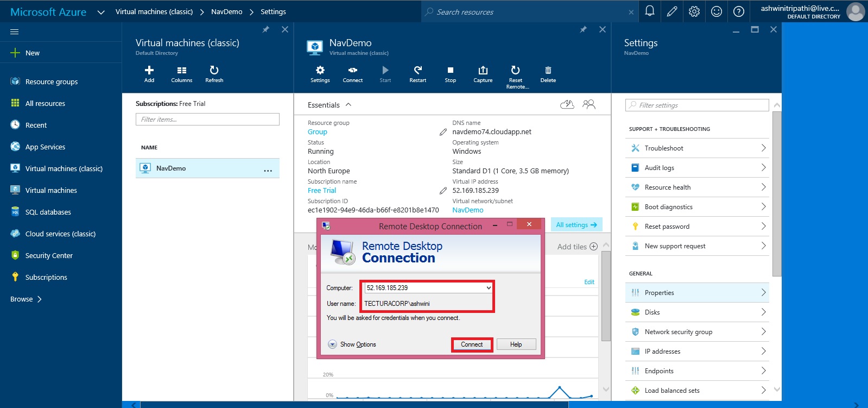Click the Connect button in Remote Desktop dialog

(x=472, y=344)
